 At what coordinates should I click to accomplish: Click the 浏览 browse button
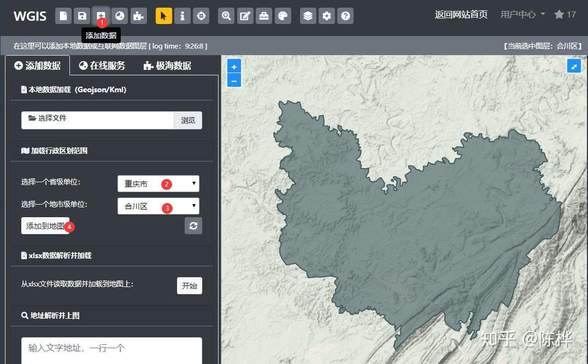pyautogui.click(x=188, y=120)
